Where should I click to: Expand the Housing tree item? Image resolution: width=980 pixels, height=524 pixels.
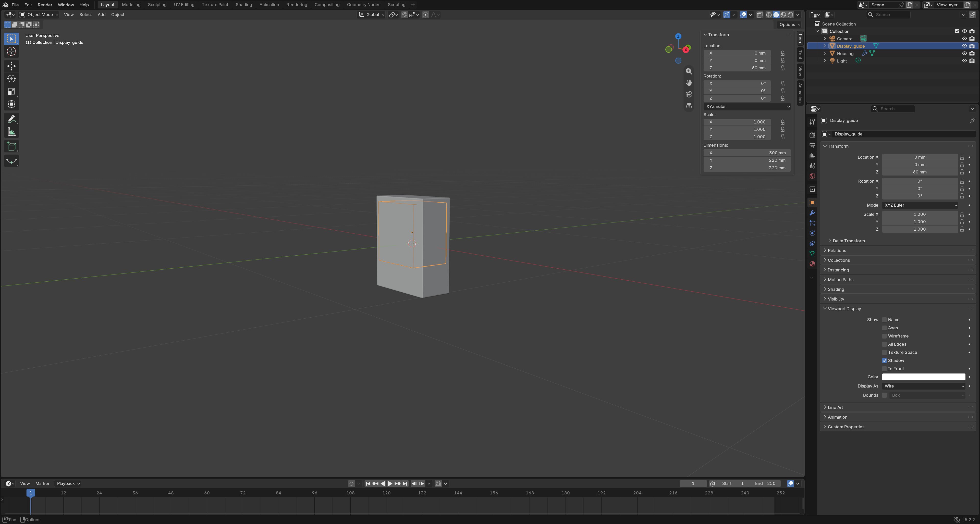824,54
